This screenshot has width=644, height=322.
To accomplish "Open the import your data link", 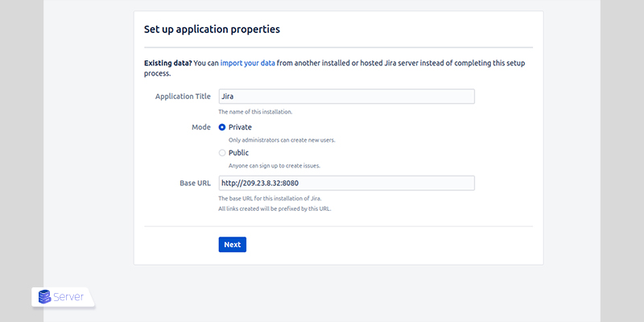I will coord(248,64).
